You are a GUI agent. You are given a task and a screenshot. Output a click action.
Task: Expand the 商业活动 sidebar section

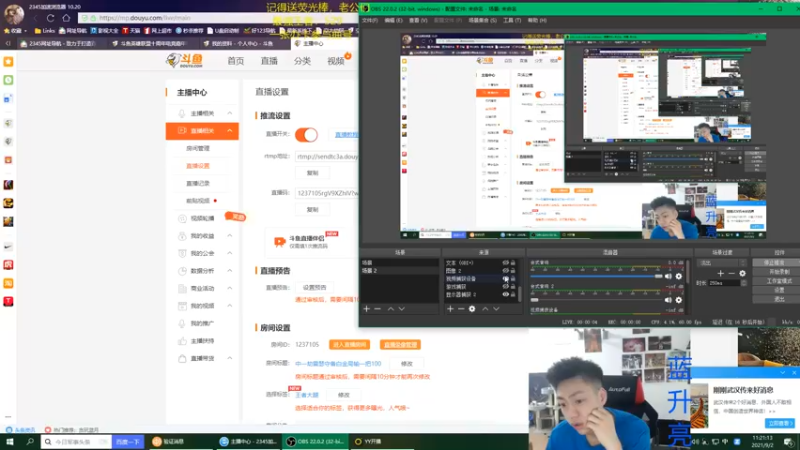pyautogui.click(x=230, y=288)
